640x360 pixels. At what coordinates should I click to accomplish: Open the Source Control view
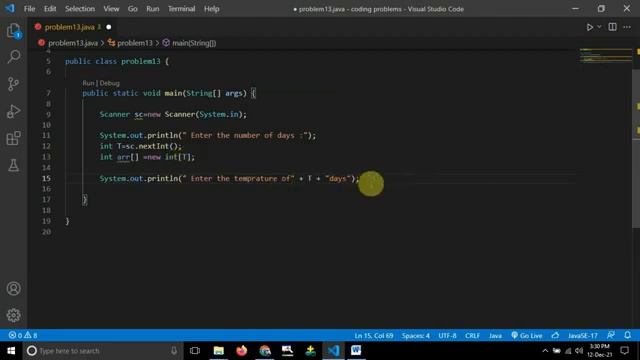[x=13, y=84]
